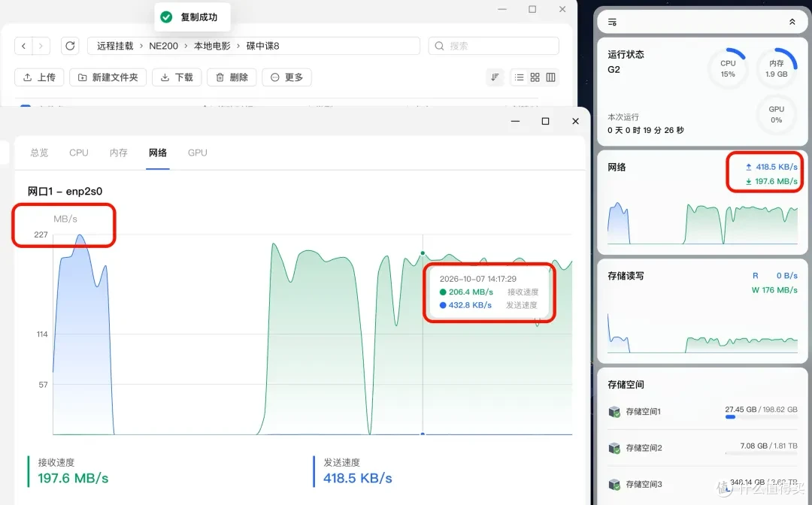Minimize the file manager window
Screen dimensions: 812x505
501,9
